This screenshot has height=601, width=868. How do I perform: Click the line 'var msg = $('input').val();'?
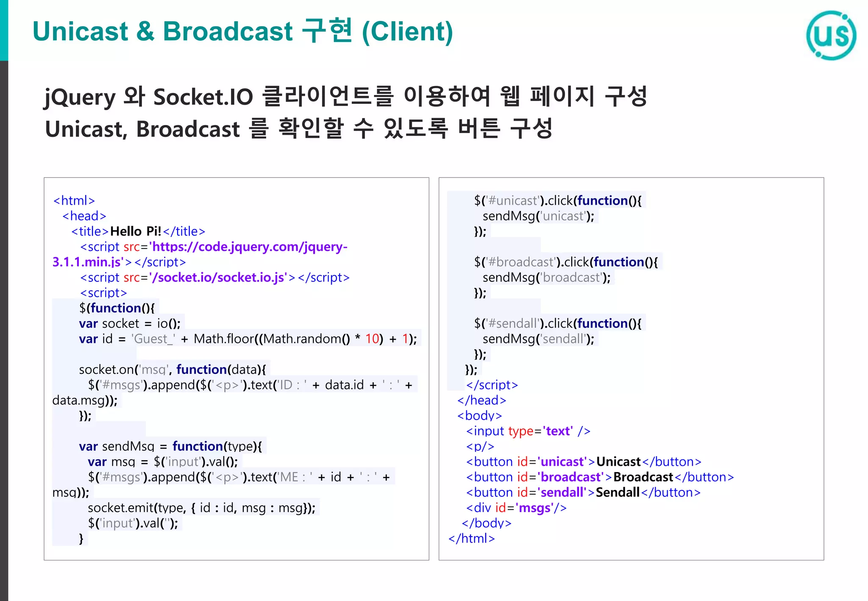click(163, 462)
